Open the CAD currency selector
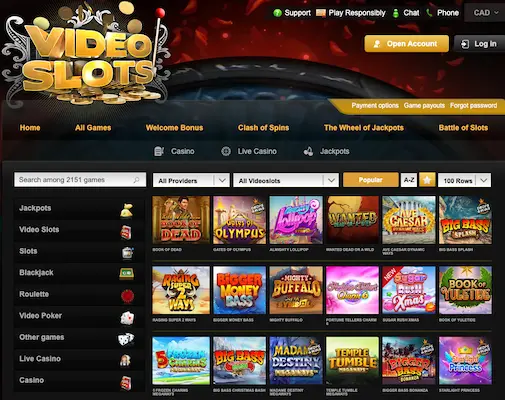This screenshot has height=400, width=505. [486, 13]
